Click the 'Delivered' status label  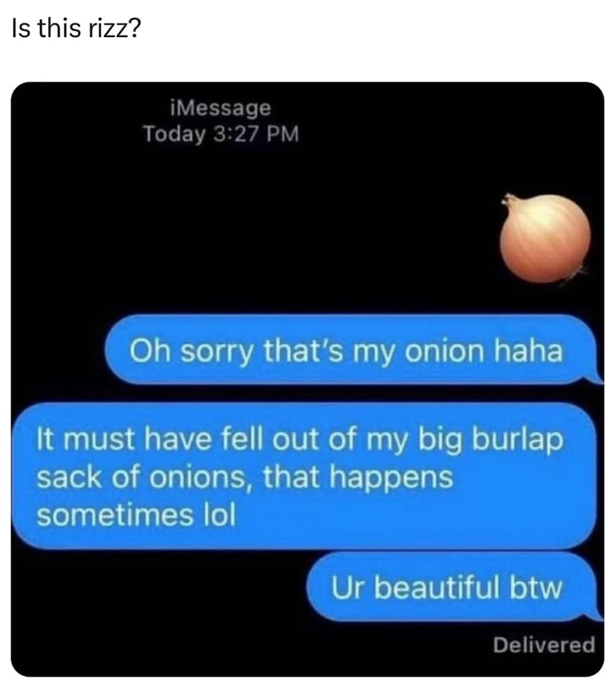[544, 645]
